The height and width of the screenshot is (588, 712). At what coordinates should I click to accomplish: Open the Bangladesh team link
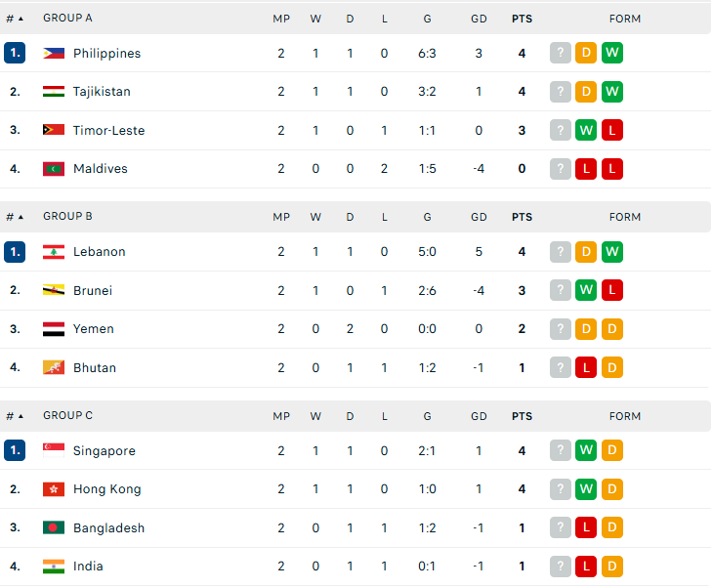(108, 528)
